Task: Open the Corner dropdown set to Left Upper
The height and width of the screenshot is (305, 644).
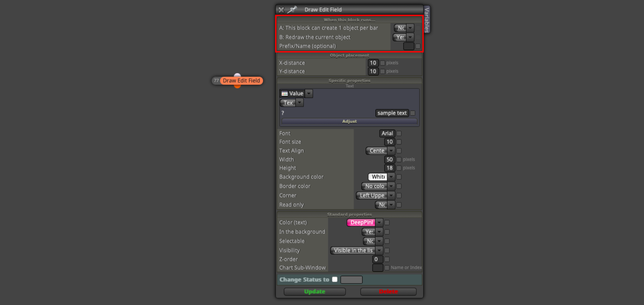Action: point(391,196)
